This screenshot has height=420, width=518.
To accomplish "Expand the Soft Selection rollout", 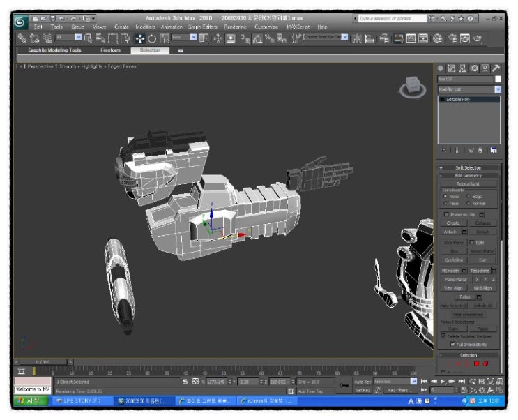I will (469, 167).
